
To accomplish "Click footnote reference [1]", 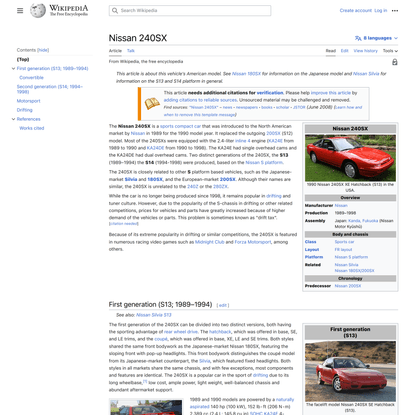I will tap(145, 381).
